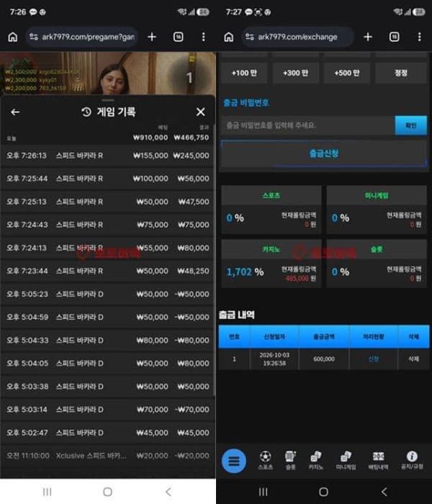
Task: Click the ark7979.com/pregame address bar
Action: pos(82,37)
